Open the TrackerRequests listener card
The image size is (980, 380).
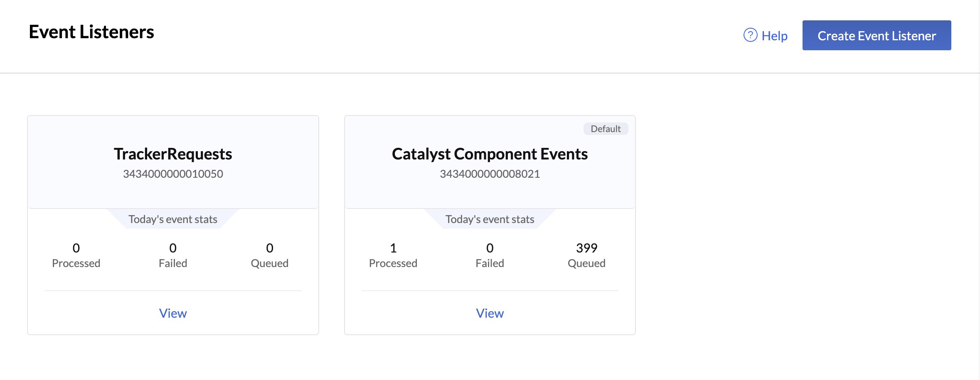click(x=173, y=154)
